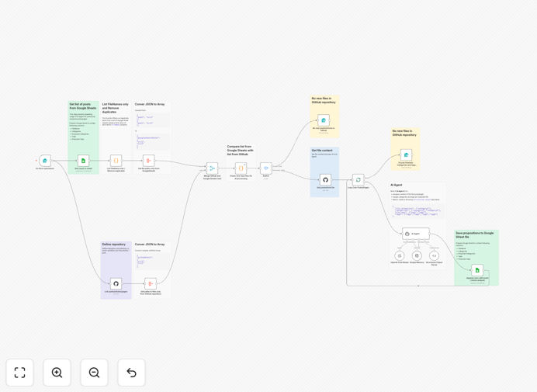Open the GitHub node in 'Define repository' note
The height and width of the screenshot is (392, 537).
coord(116,284)
